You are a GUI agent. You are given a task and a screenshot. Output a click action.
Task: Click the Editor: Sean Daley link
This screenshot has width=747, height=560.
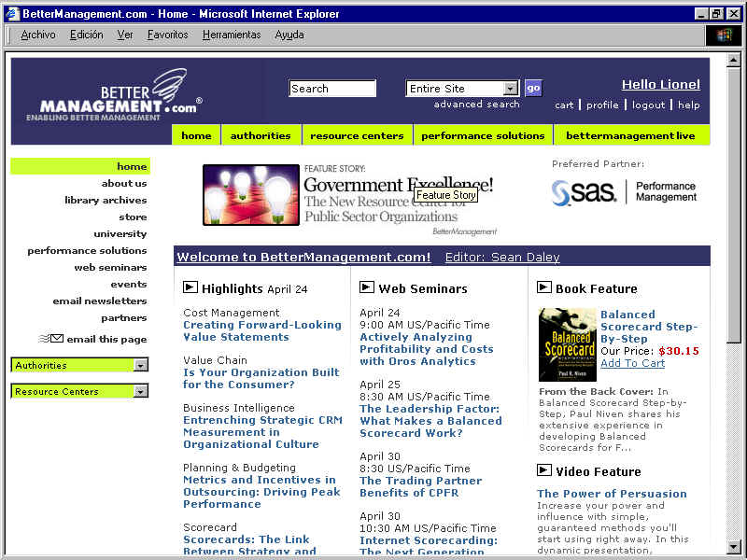[x=502, y=258]
